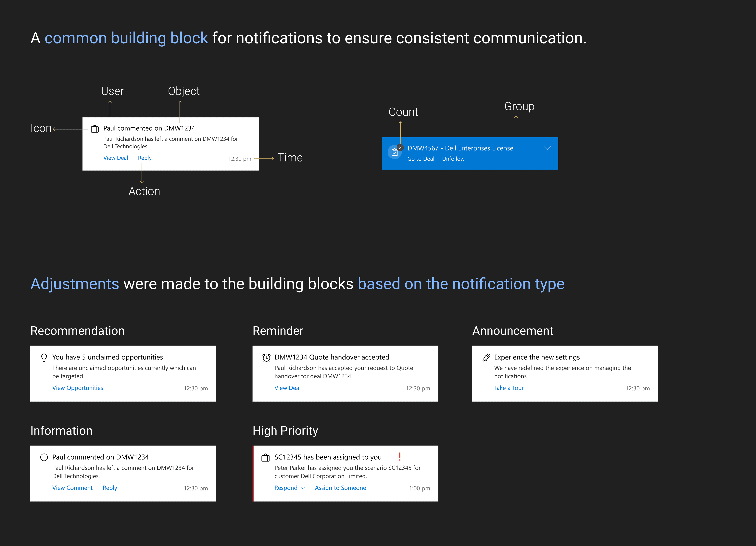Click Take a Tour link

[509, 388]
